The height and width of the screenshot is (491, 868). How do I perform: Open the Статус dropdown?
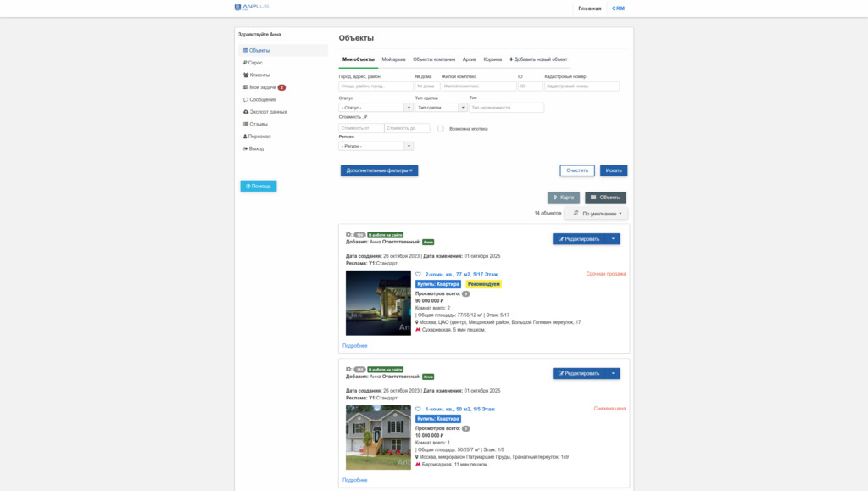(x=376, y=108)
